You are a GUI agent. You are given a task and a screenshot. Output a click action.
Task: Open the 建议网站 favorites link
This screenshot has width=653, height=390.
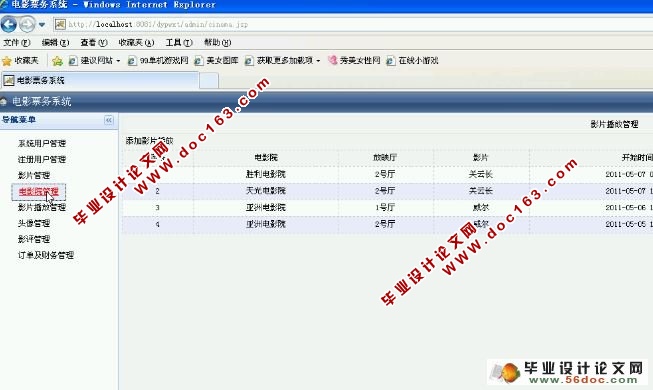[x=92, y=61]
